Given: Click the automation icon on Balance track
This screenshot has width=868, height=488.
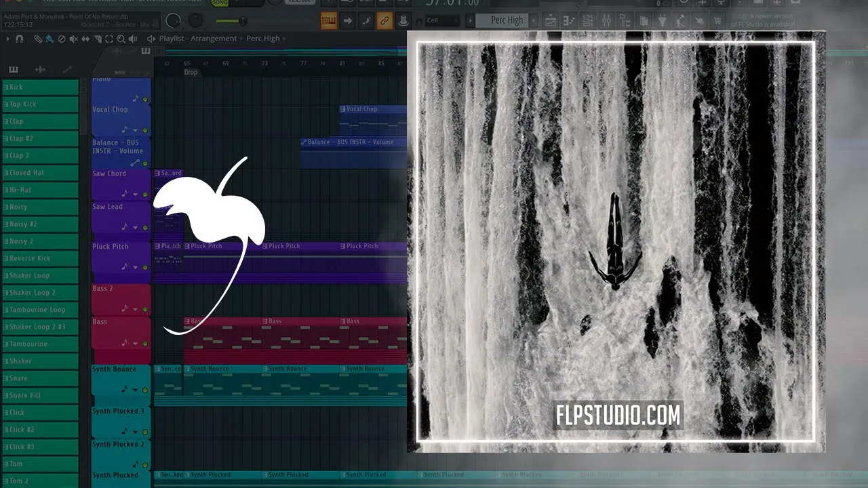Looking at the screenshot, I should coord(134,163).
